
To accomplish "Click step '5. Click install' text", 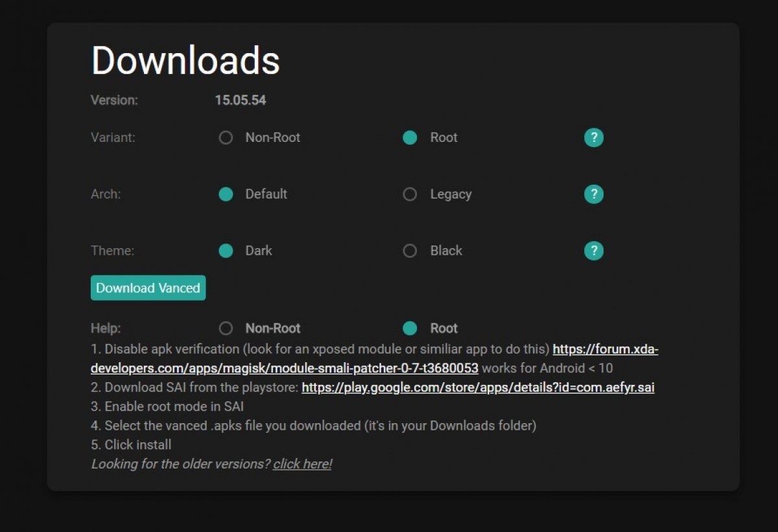I will click(131, 445).
